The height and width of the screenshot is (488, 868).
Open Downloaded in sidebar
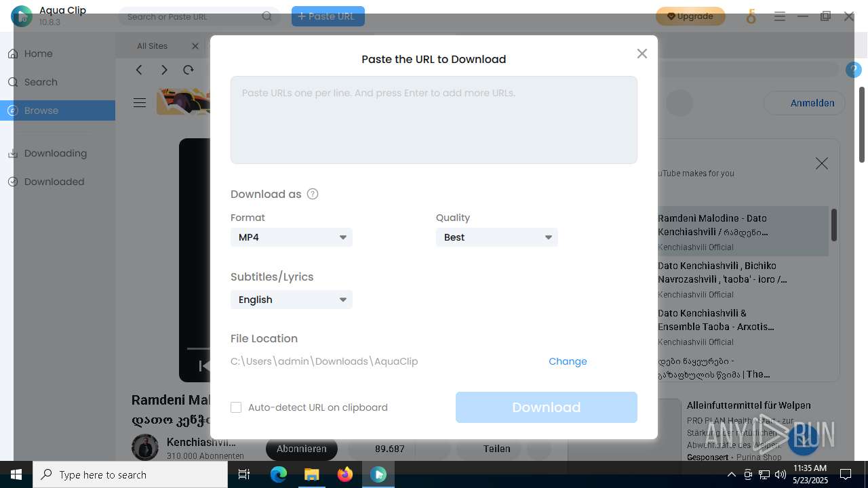pos(58,182)
